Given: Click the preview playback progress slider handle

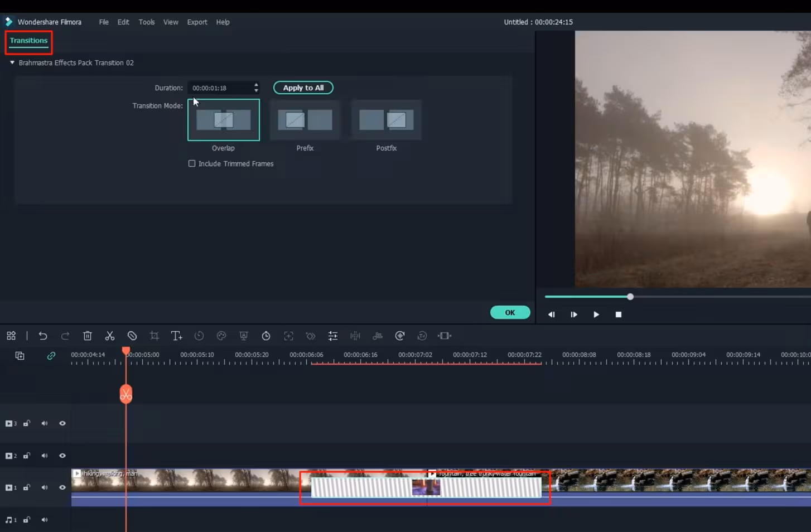Looking at the screenshot, I should click(630, 297).
